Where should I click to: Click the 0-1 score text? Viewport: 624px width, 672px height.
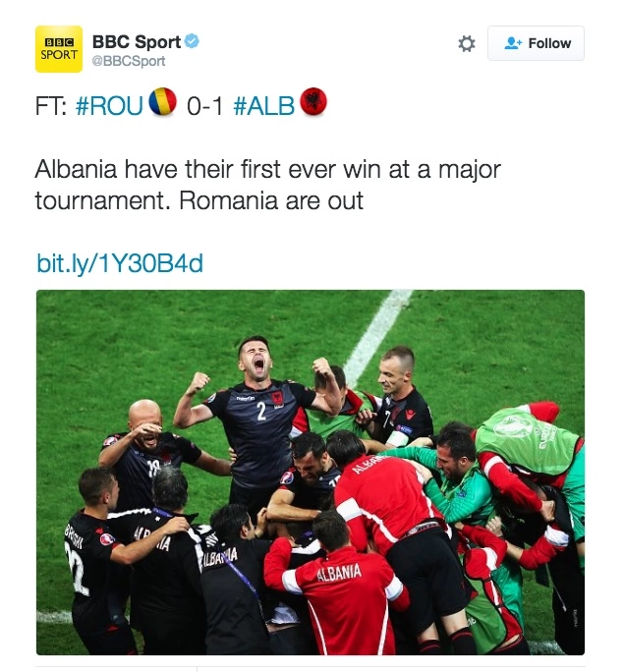click(204, 105)
